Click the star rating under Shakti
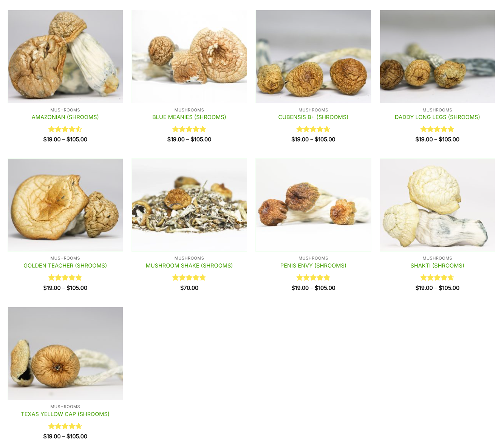504x447 pixels. (x=437, y=278)
